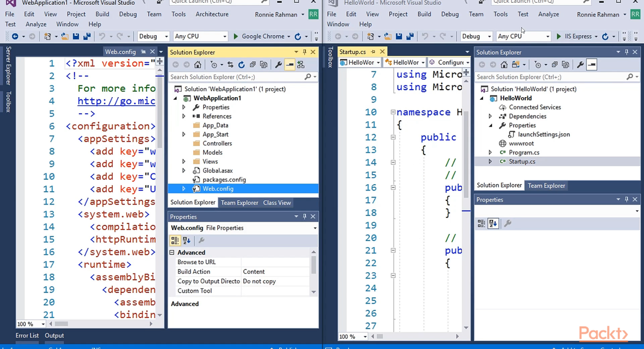This screenshot has width=644, height=349.
Task: Click Navigate Backward in WebApplication1 toolbar
Action: click(x=14, y=37)
